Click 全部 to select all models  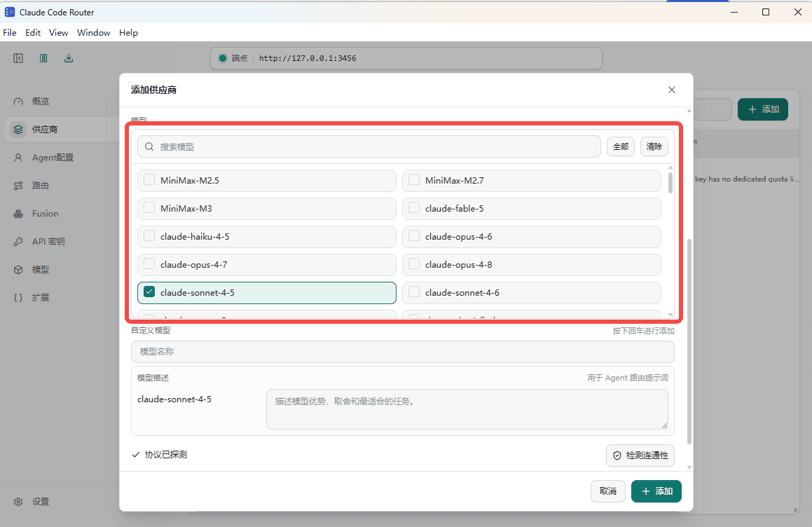pos(621,146)
